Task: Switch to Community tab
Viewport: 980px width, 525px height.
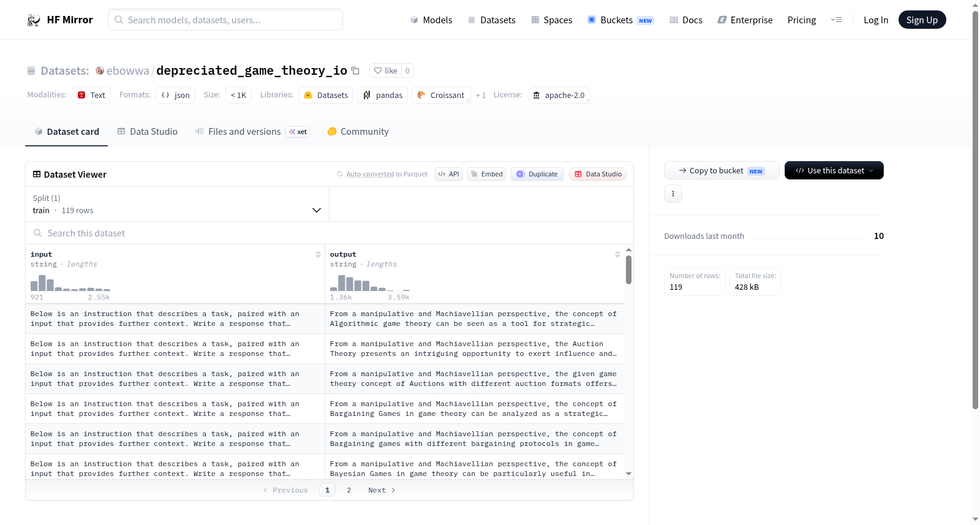Action: pyautogui.click(x=358, y=132)
